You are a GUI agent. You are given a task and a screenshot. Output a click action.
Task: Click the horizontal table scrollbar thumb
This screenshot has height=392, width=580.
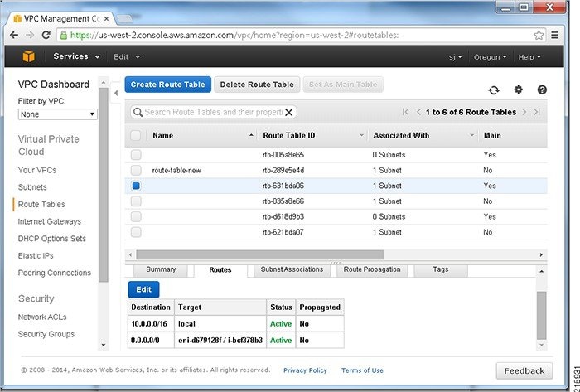(x=259, y=254)
